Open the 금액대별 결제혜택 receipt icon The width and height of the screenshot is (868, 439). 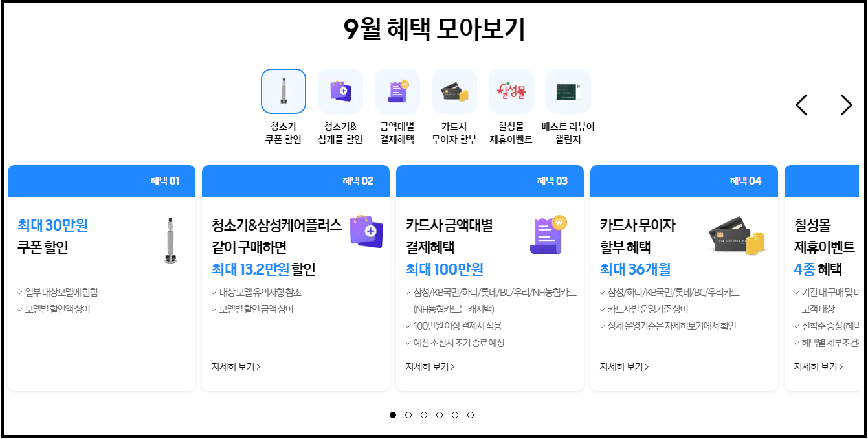(x=397, y=91)
